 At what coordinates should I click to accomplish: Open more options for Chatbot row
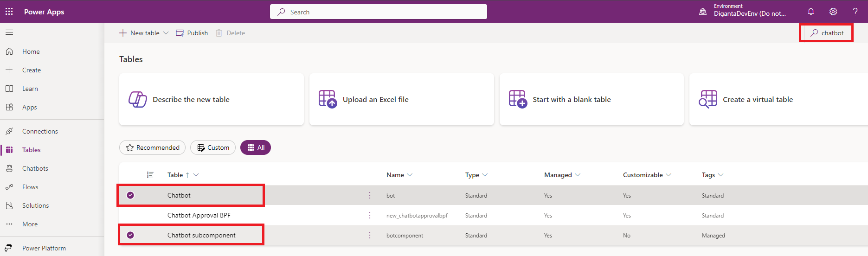[370, 195]
